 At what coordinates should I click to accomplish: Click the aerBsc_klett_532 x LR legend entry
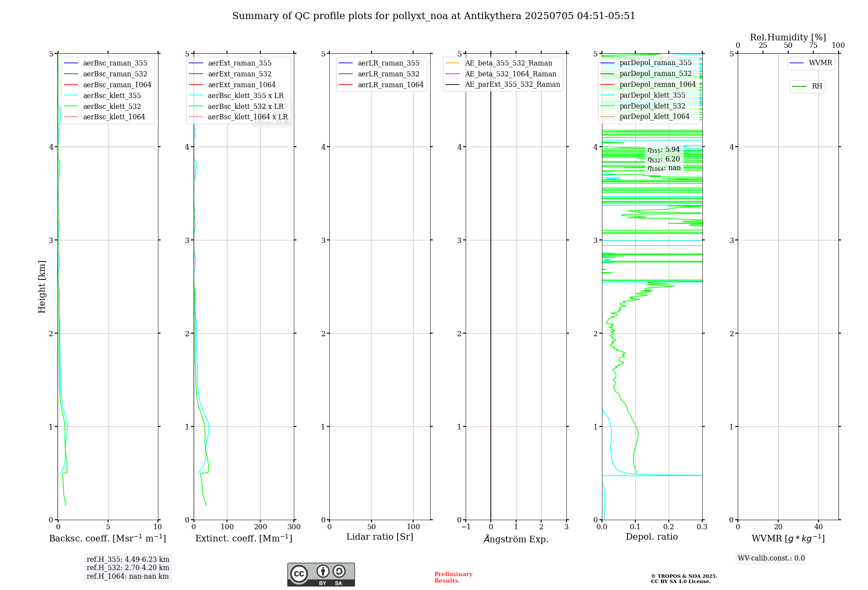pos(237,107)
